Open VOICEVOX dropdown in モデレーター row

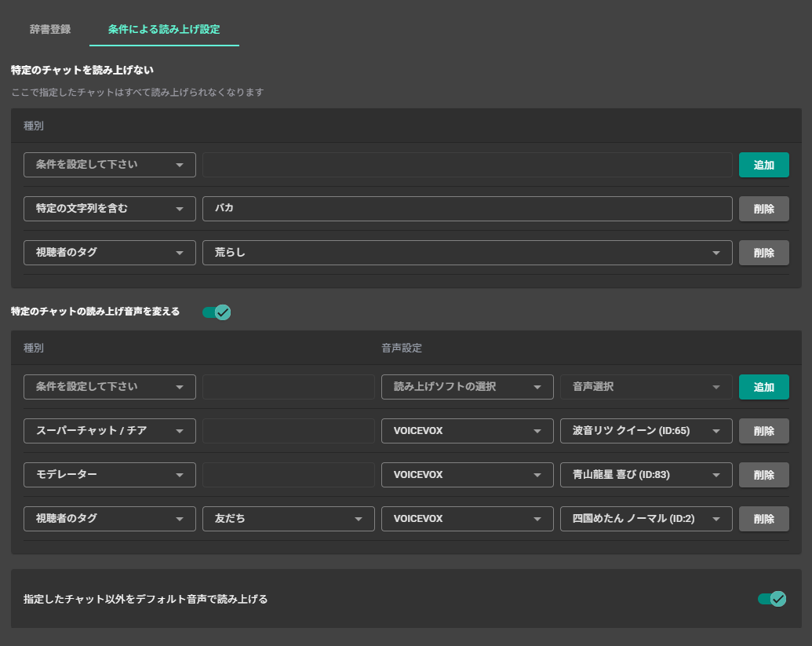(467, 475)
